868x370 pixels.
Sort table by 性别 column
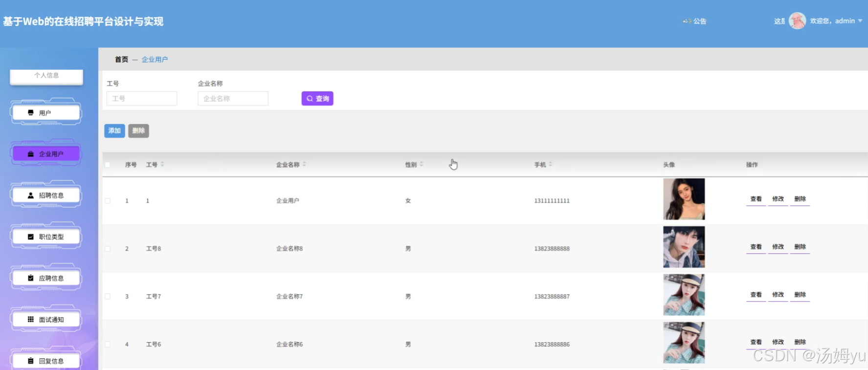[x=422, y=165]
